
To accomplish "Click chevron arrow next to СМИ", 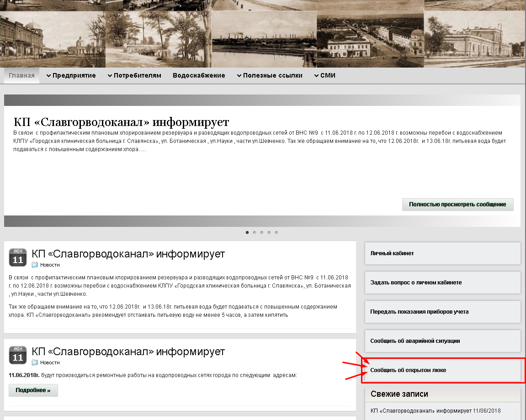I will pos(316,76).
